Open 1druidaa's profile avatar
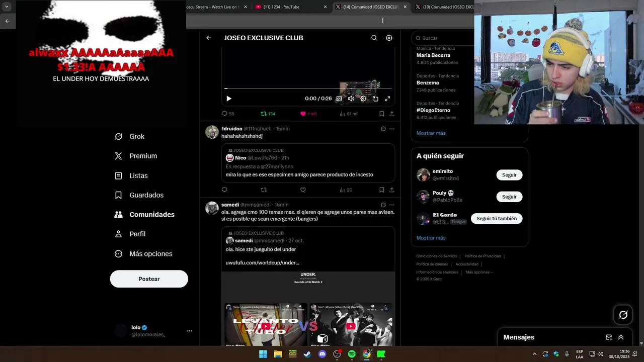The image size is (644, 362). [x=212, y=132]
